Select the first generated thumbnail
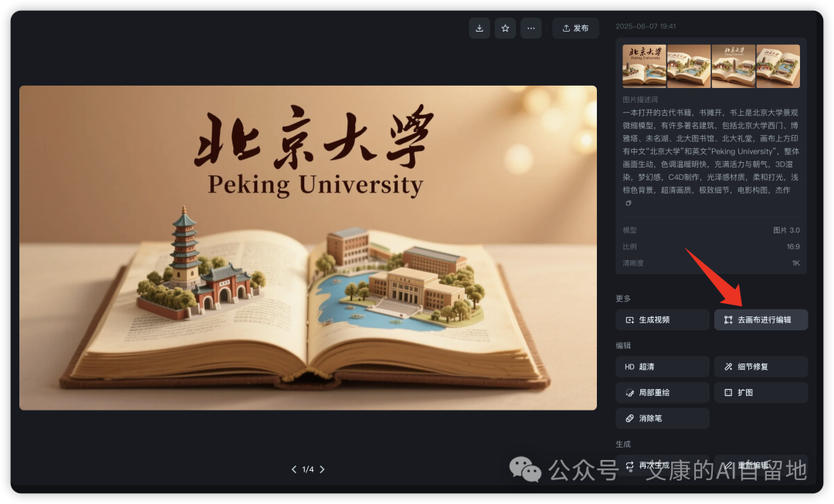834x504 pixels. tap(644, 66)
